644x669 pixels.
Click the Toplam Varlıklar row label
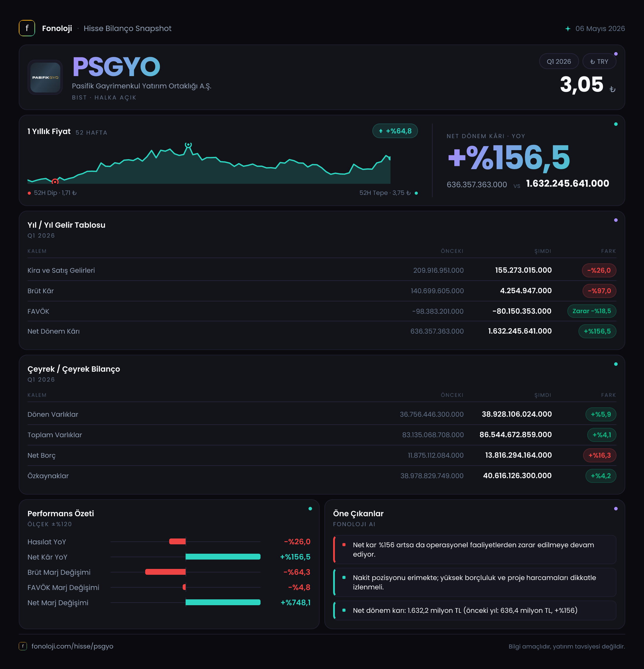click(x=55, y=435)
